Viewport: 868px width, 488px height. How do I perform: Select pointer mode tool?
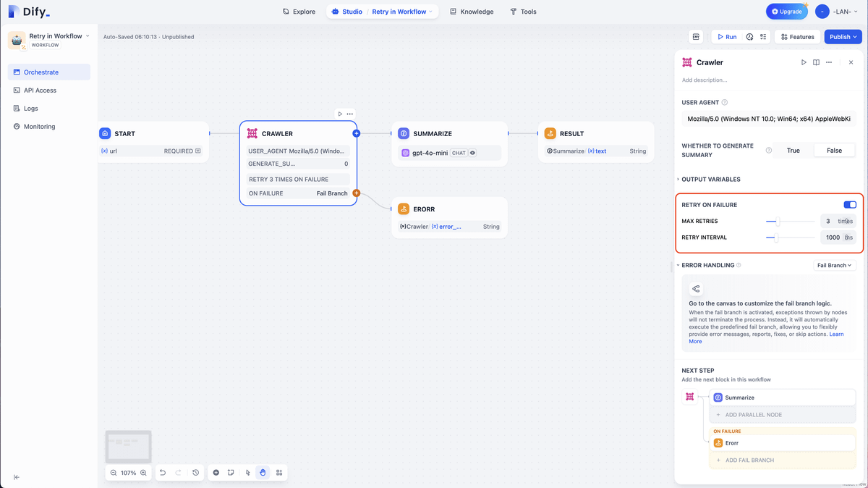coord(247,473)
